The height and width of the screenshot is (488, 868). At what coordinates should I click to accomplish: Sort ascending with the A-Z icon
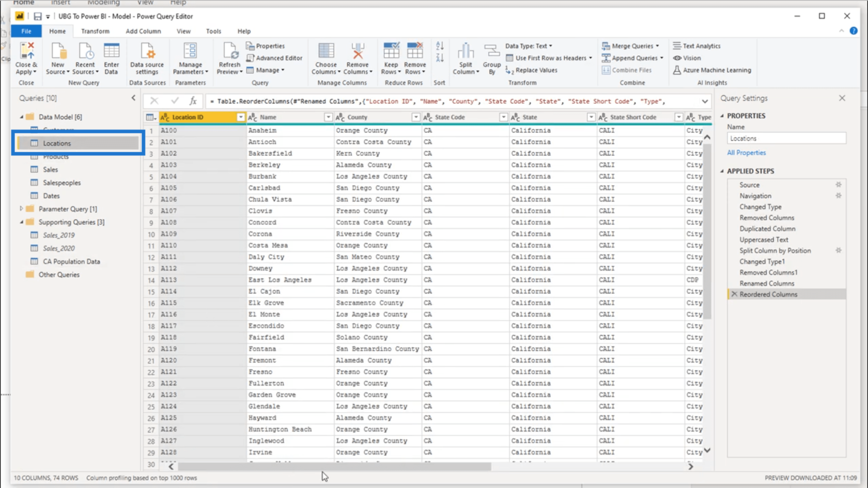click(440, 46)
